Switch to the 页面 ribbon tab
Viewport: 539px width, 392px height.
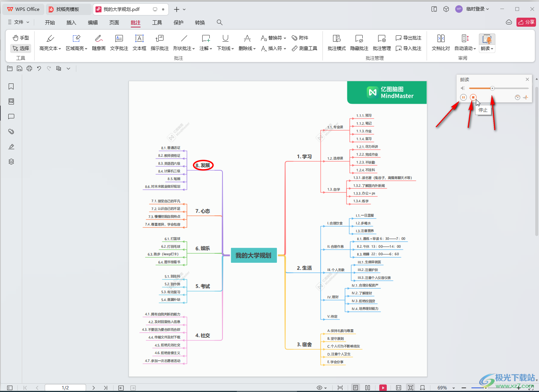(x=114, y=23)
